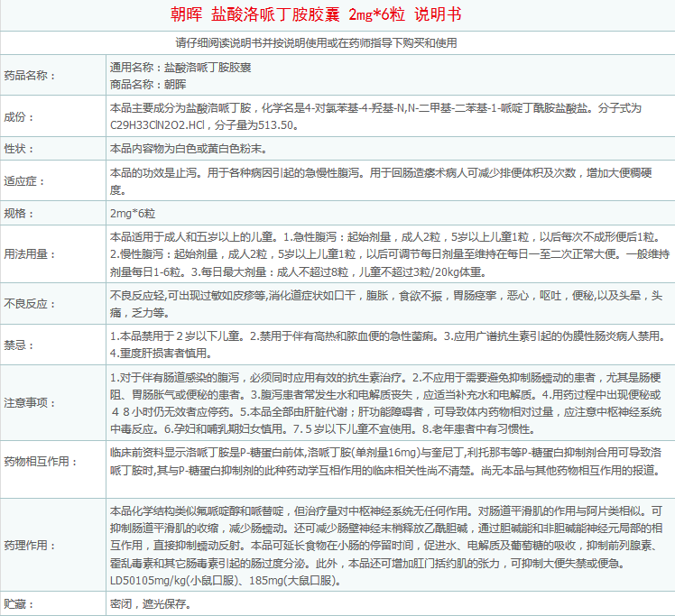The image size is (675, 616).
Task: Click the text 不良反应轻,可出现过敏如皮疹等
Action: (189, 296)
